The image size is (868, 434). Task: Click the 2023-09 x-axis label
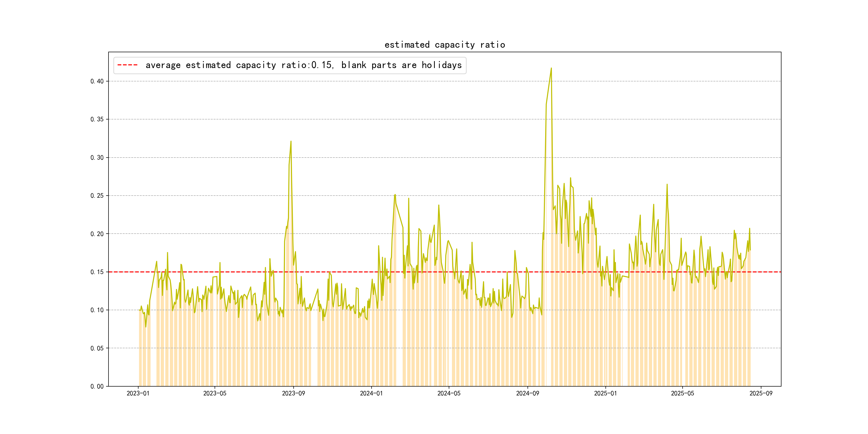293,393
